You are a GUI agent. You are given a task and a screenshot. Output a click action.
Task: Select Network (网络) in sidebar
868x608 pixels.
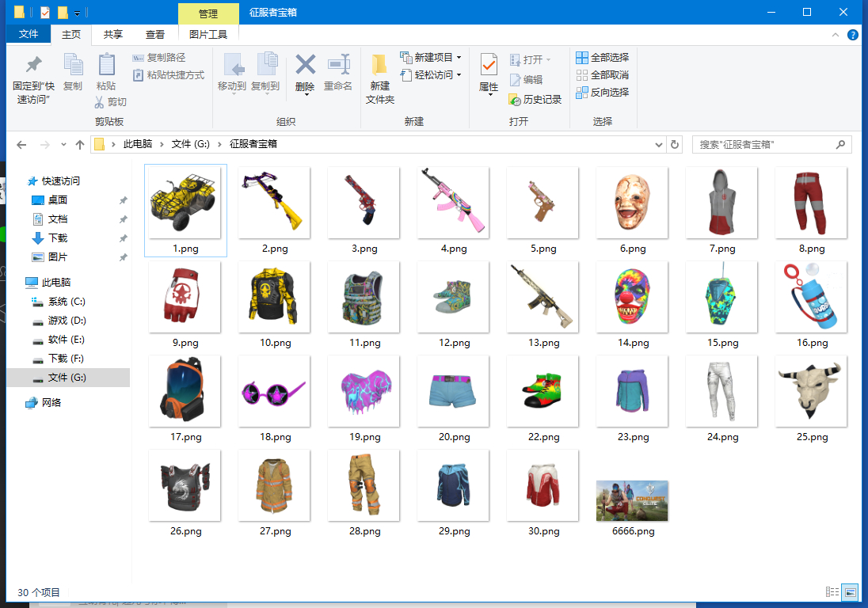(51, 403)
